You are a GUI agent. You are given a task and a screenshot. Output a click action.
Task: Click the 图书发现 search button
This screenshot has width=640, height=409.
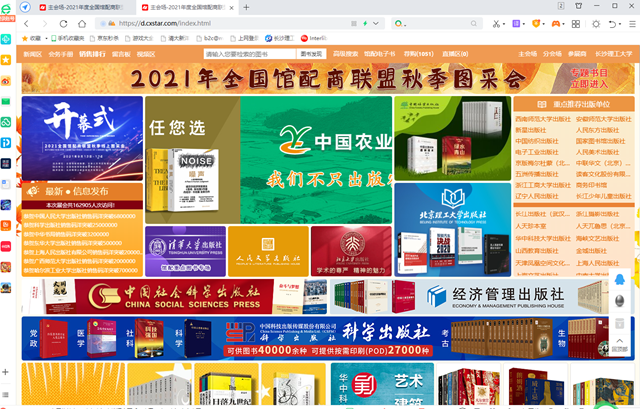click(x=312, y=54)
